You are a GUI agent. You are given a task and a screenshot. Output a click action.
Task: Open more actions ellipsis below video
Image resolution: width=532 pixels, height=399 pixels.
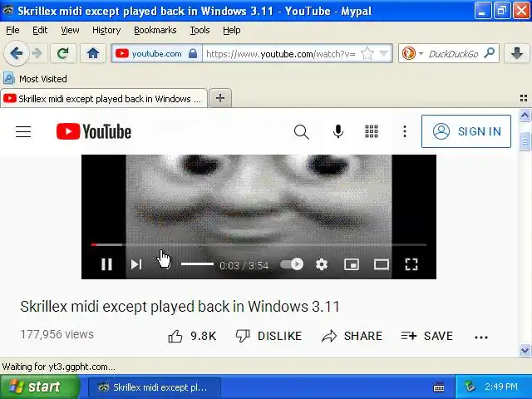481,337
